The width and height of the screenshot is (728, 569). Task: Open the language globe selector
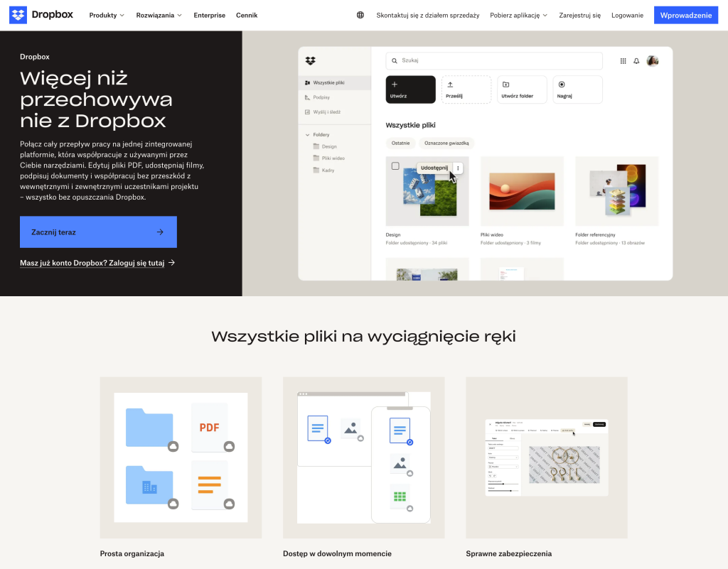point(360,15)
